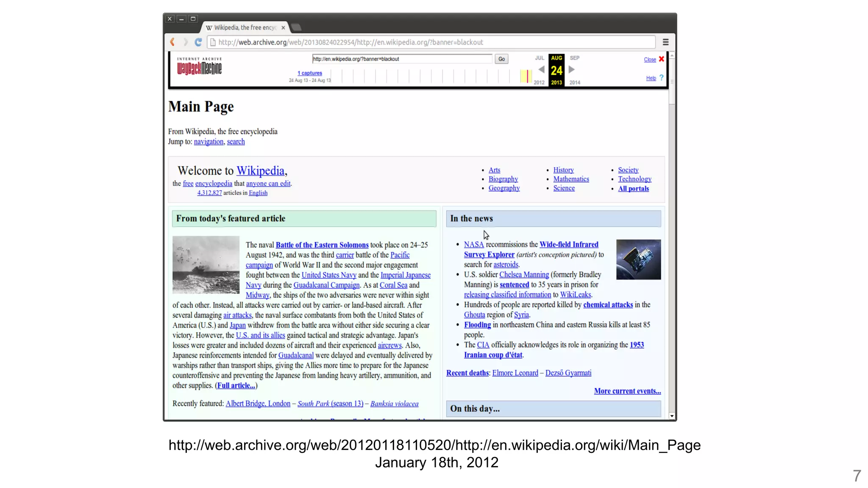Image resolution: width=868 pixels, height=488 pixels.
Task: Open the Wayback Help link
Action: pos(651,78)
